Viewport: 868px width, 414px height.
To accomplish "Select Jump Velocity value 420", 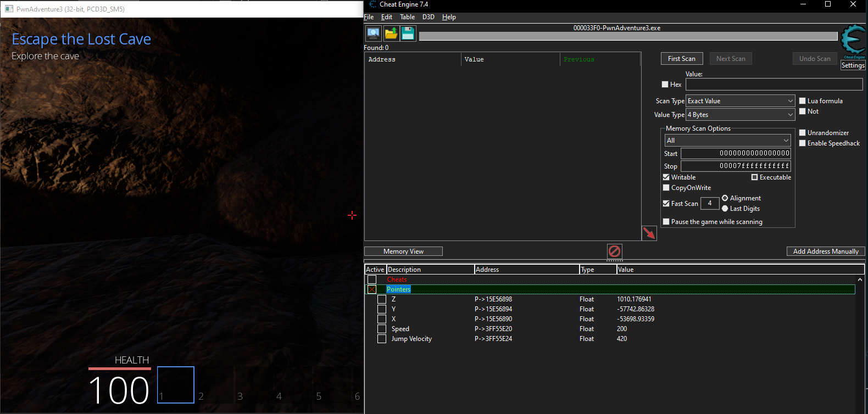I will [622, 339].
